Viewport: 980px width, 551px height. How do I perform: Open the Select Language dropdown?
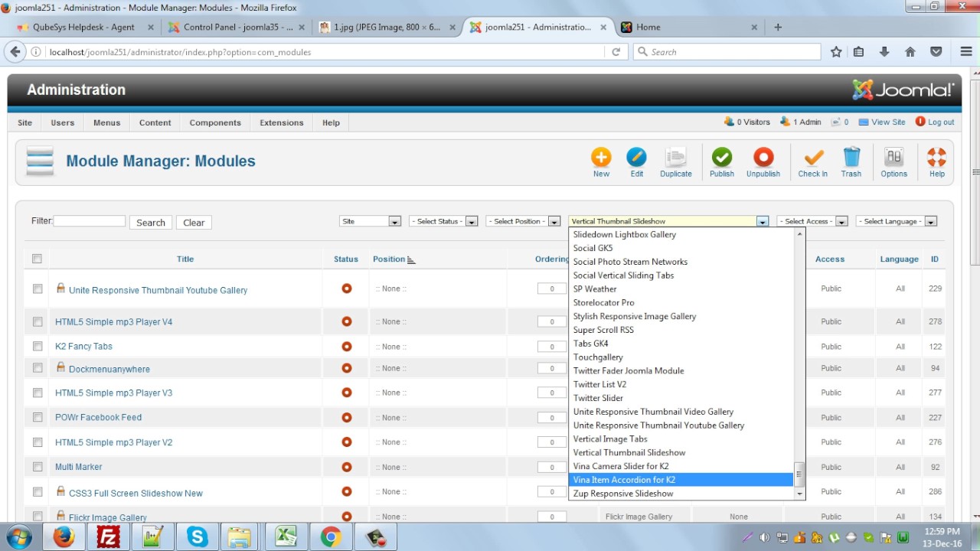(897, 221)
